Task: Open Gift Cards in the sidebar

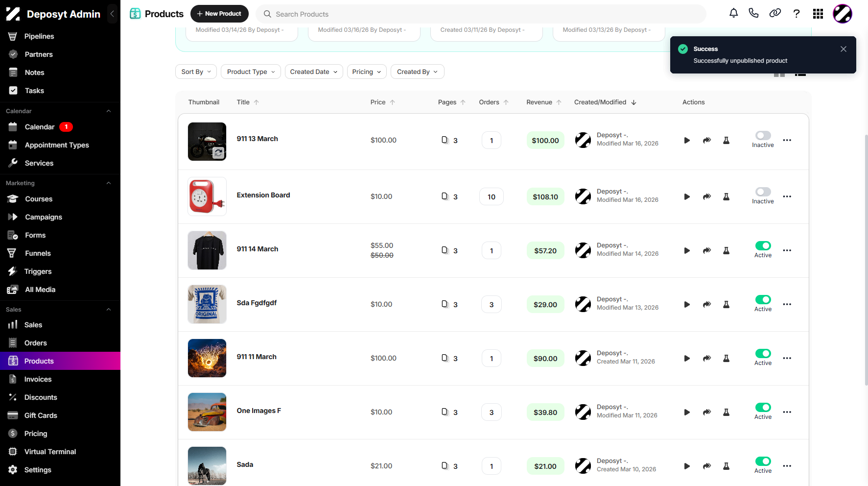Action: coord(41,415)
